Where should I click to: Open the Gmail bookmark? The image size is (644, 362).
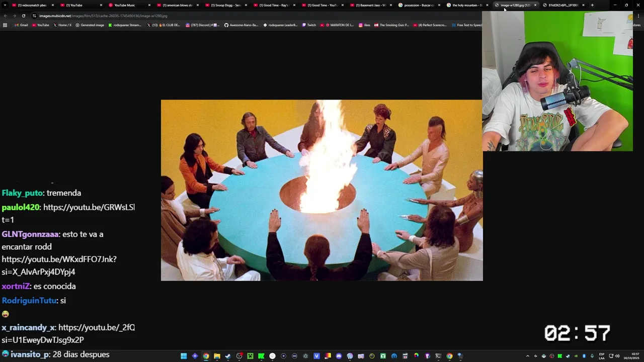click(21, 25)
